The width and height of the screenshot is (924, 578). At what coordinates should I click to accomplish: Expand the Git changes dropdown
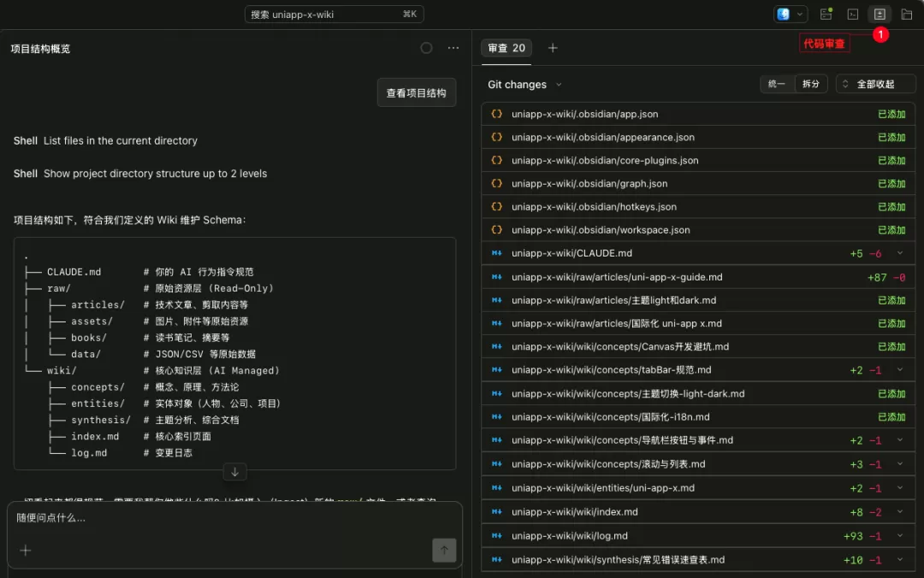pyautogui.click(x=524, y=85)
